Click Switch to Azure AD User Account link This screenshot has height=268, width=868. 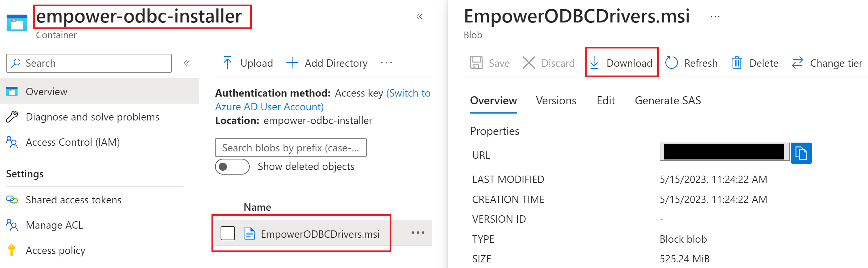(323, 100)
